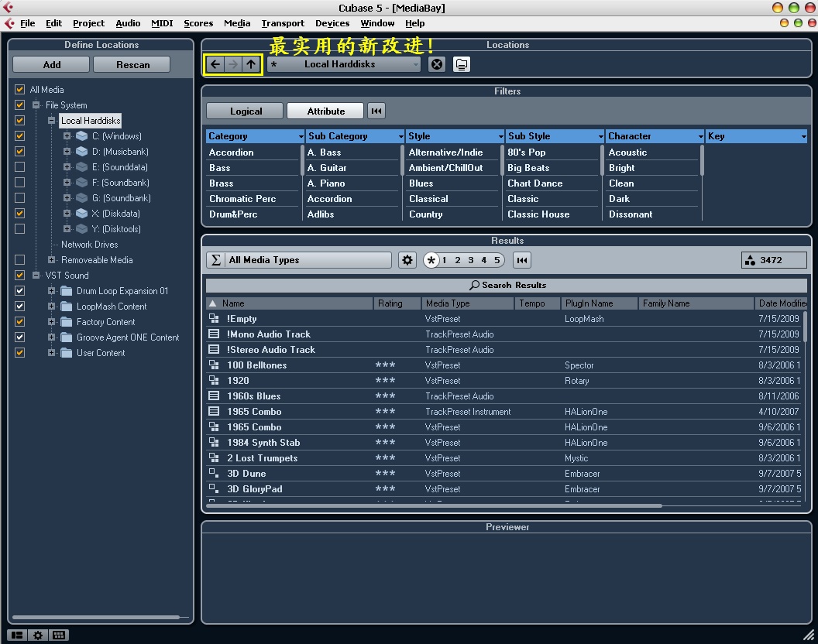Open results column settings gear
The width and height of the screenshot is (818, 644).
[407, 259]
